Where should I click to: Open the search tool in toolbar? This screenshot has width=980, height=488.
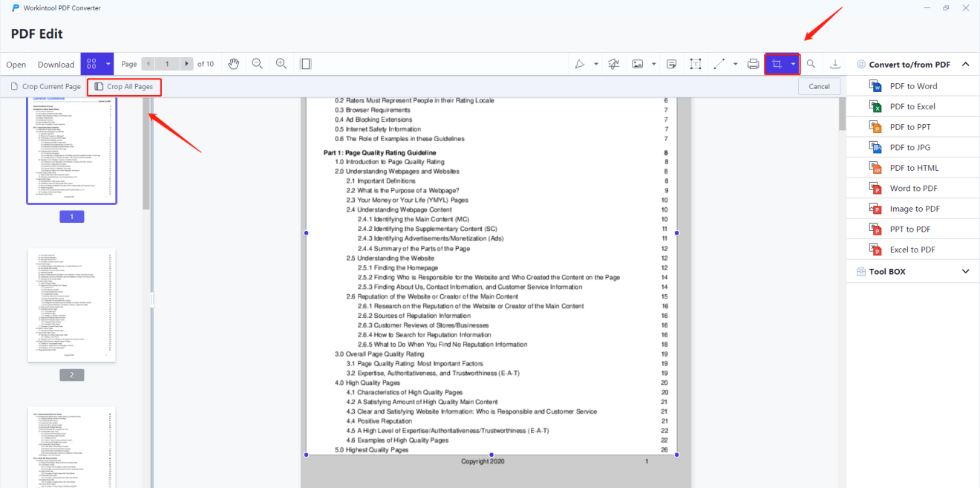pyautogui.click(x=811, y=64)
